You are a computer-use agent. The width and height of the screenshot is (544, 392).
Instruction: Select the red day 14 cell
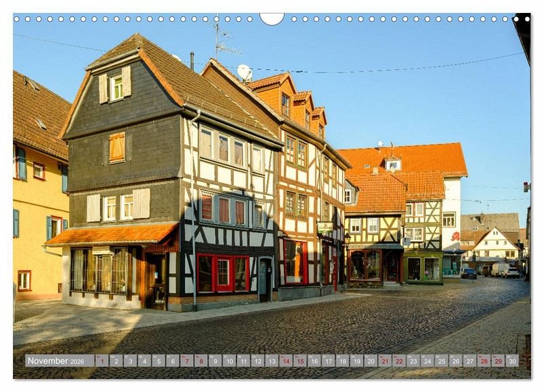[x=286, y=361]
